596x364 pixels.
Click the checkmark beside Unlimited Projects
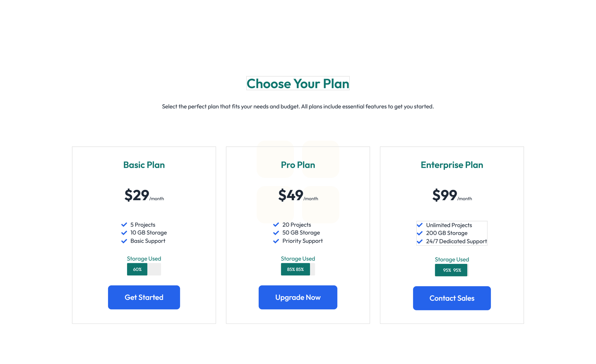420,225
